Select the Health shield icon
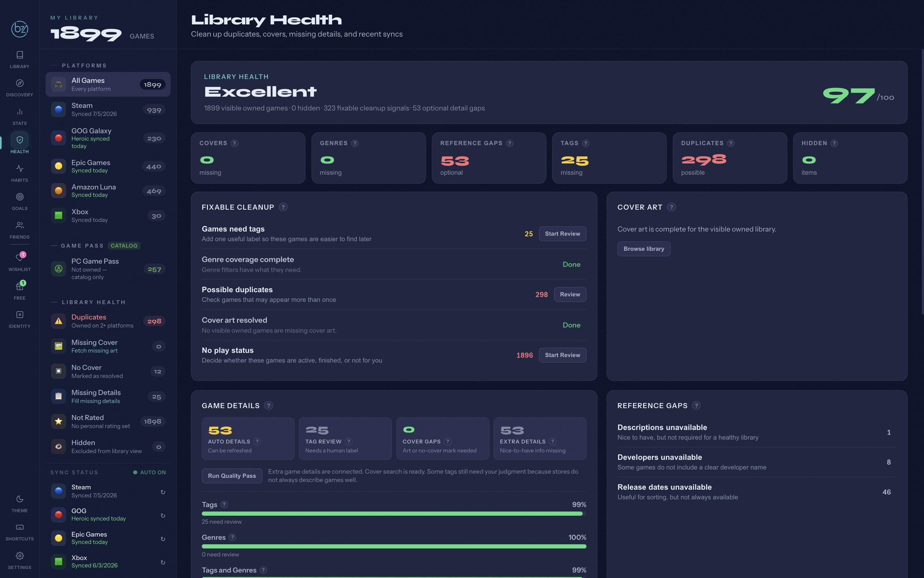Viewport: 924px width, 578px height. tap(20, 140)
